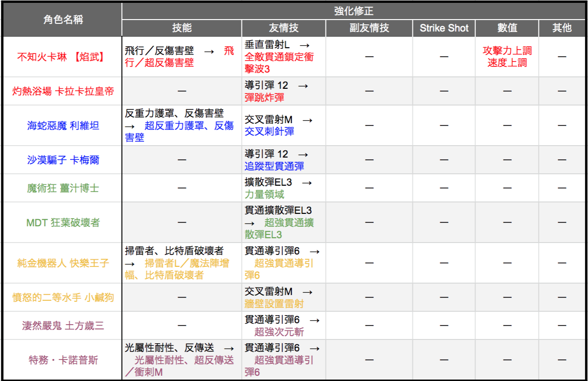
Task: Click the Strike Shot column header
Action: [444, 28]
